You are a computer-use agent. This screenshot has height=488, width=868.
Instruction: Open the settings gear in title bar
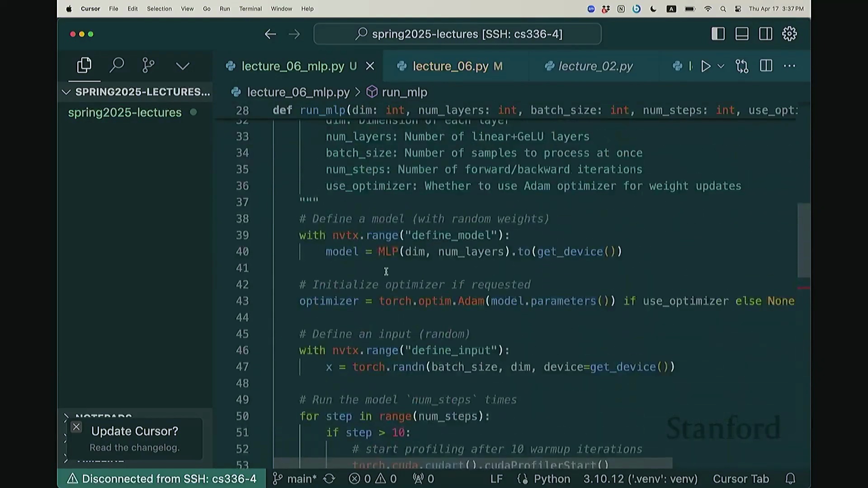click(x=789, y=34)
